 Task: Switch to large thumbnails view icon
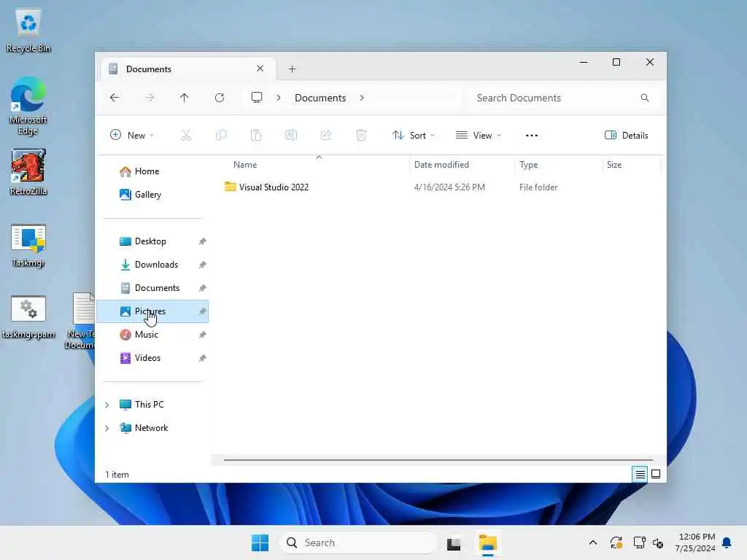coord(656,474)
